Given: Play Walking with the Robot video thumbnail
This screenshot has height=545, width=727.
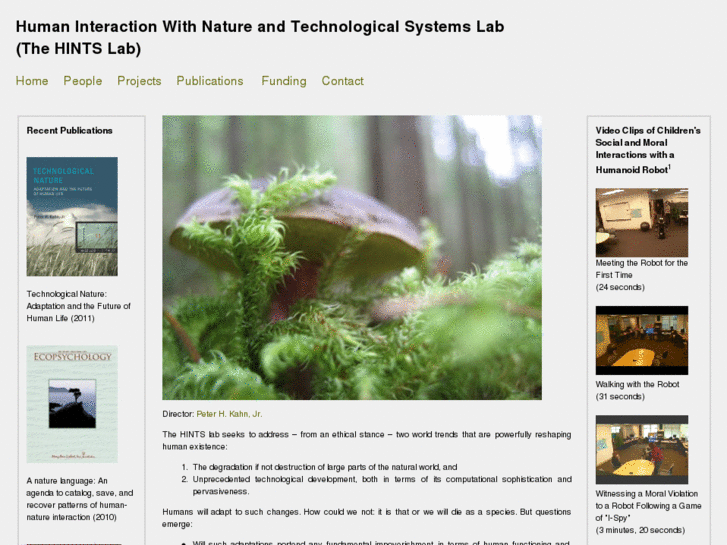Looking at the screenshot, I should [642, 340].
